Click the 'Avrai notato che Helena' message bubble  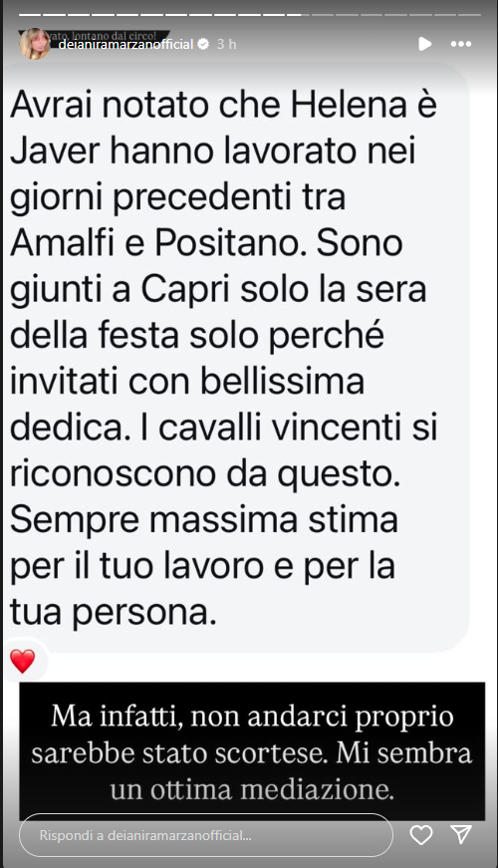click(x=236, y=357)
